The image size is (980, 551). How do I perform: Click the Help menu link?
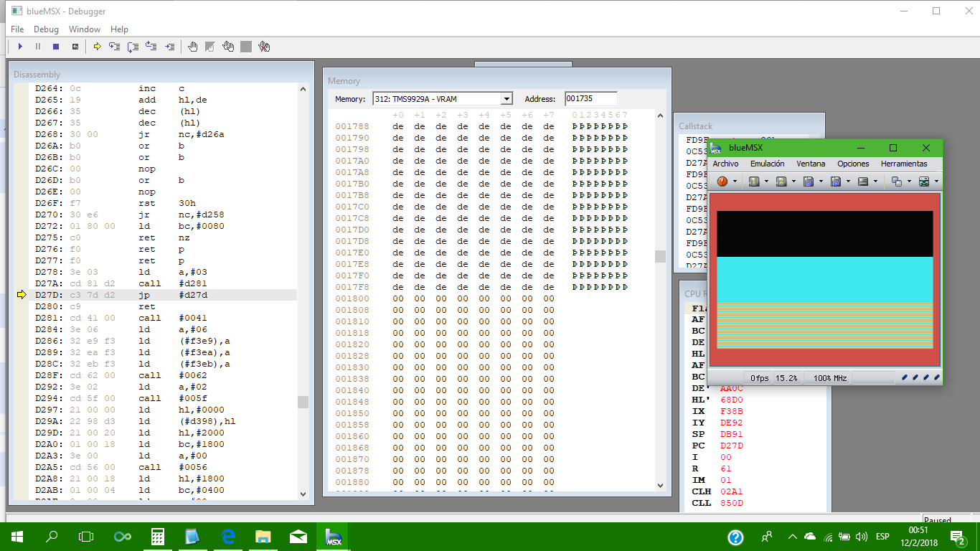[119, 29]
